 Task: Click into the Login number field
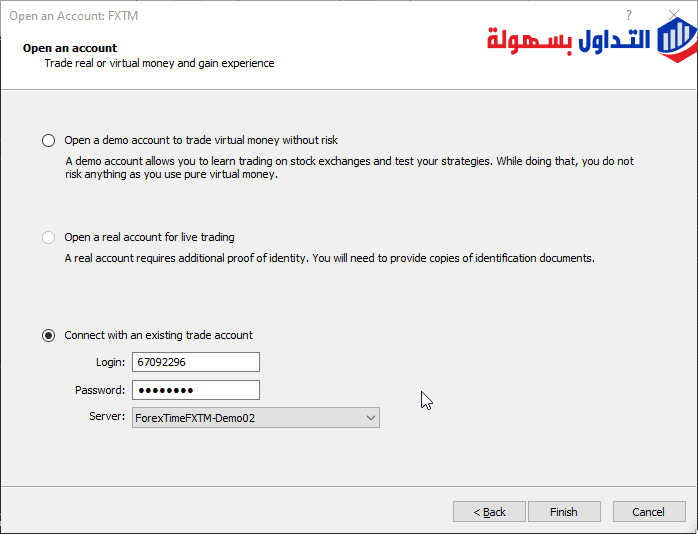click(195, 362)
